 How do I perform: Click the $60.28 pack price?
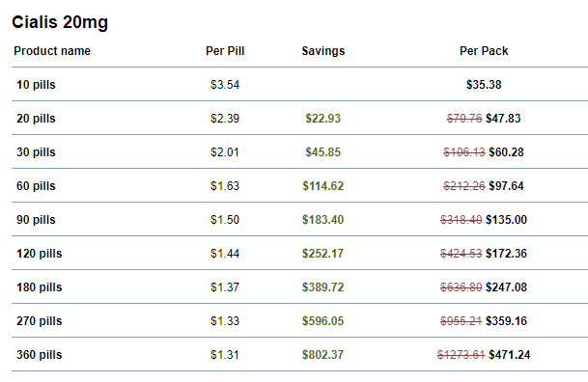click(x=506, y=152)
